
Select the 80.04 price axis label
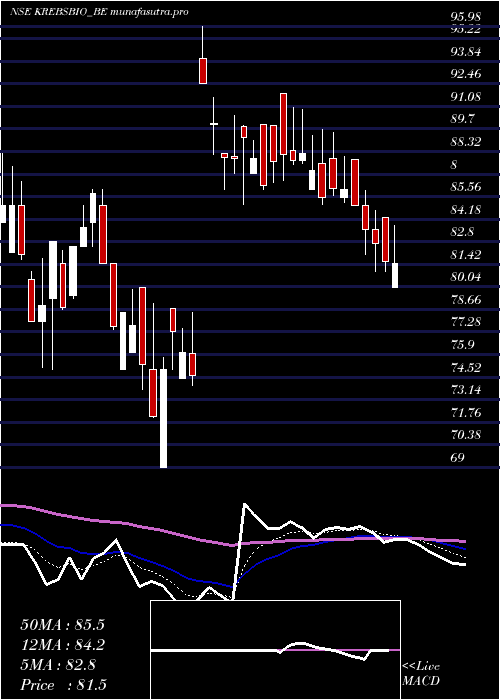click(x=466, y=277)
